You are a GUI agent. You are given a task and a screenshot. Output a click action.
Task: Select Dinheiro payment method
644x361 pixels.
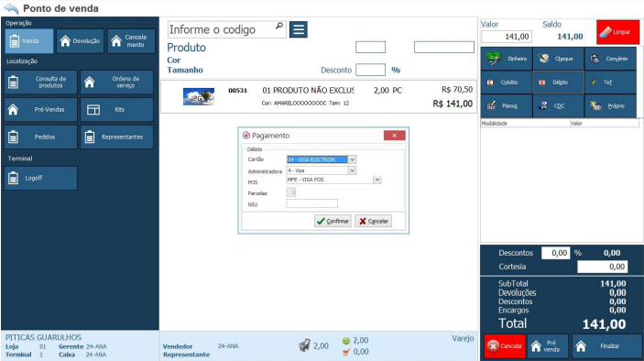coord(507,59)
